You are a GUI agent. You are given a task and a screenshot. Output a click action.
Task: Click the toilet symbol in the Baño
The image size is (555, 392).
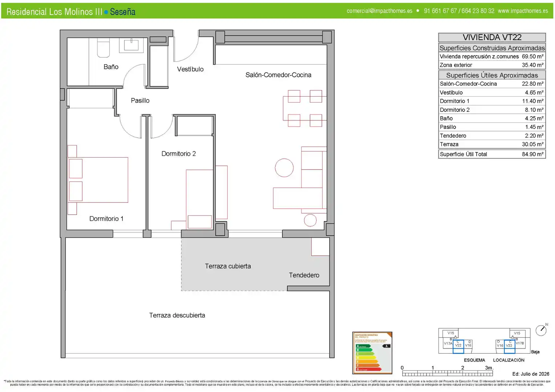[103, 48]
